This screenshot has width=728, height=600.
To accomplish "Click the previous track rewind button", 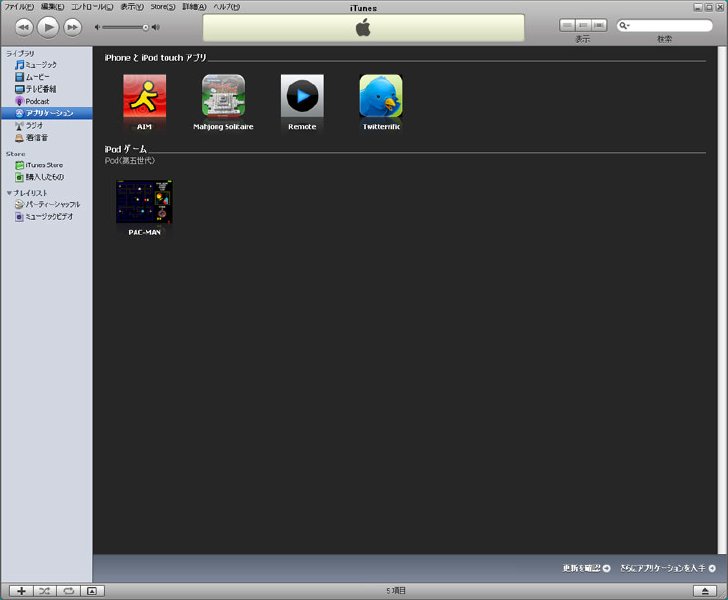I will pos(24,27).
